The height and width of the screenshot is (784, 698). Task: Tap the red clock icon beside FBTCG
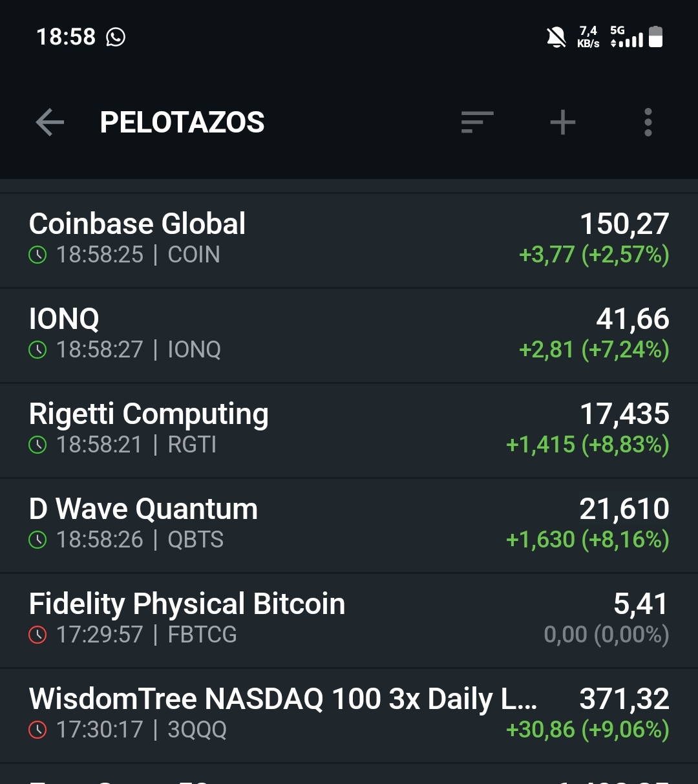38,635
